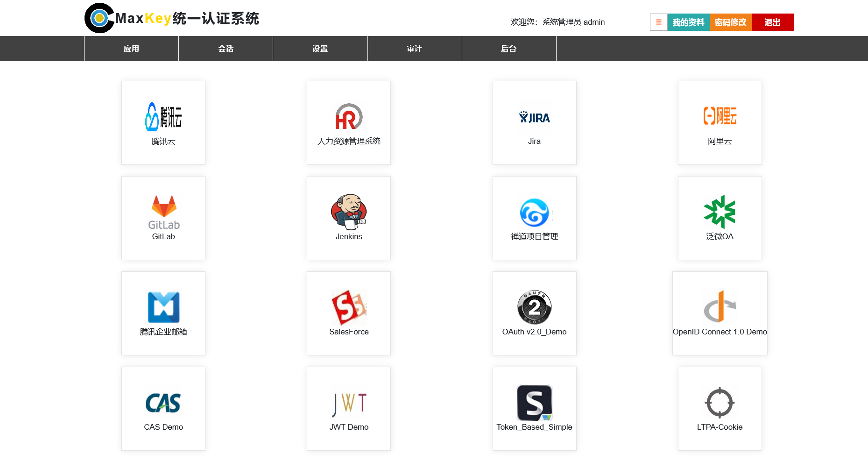Open the 禅道项目管理 swirl icon
Screen dimensions: 868x461
[x=534, y=213]
